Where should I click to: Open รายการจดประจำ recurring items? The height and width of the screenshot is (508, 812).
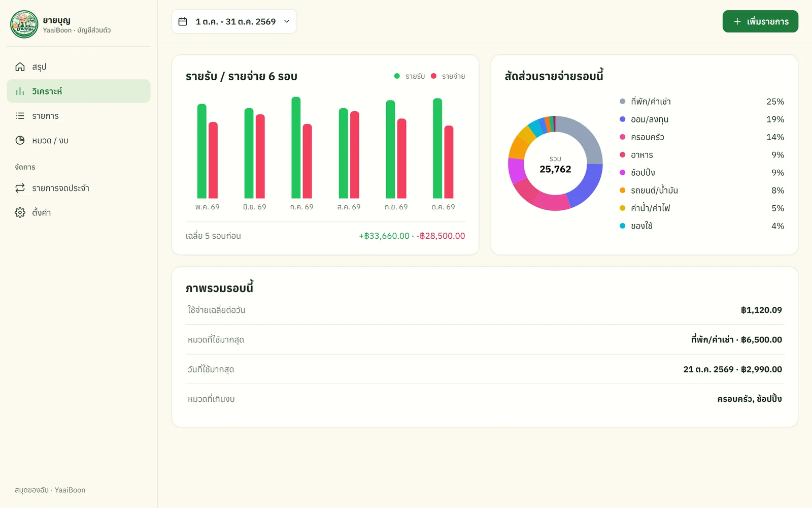79,188
